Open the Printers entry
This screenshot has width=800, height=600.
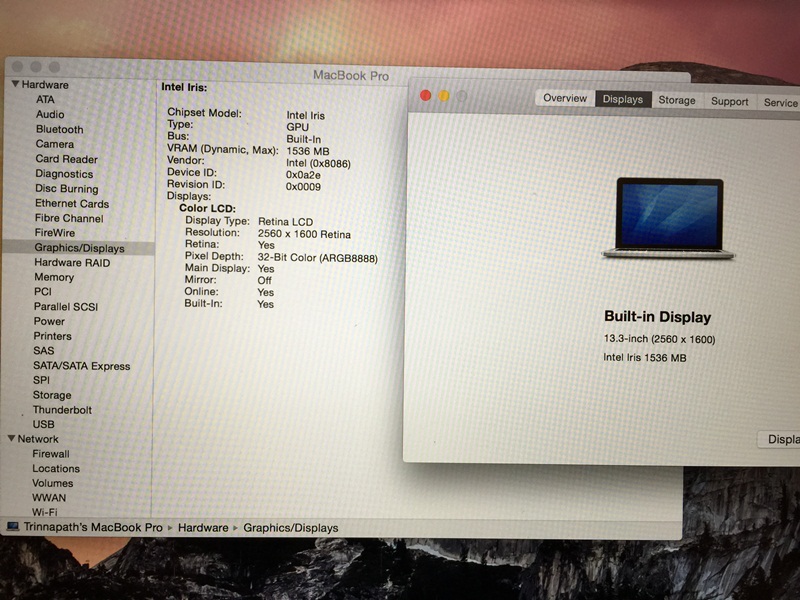[x=52, y=336]
